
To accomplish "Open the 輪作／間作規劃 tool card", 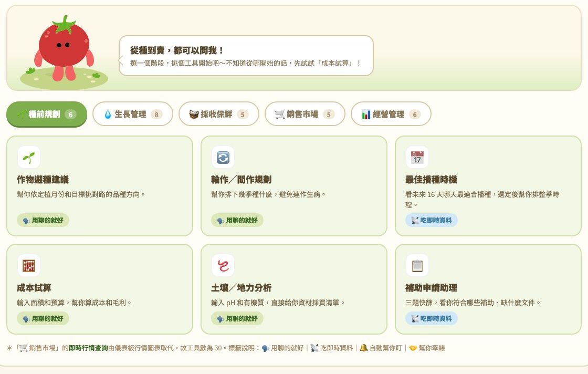I will 294,186.
